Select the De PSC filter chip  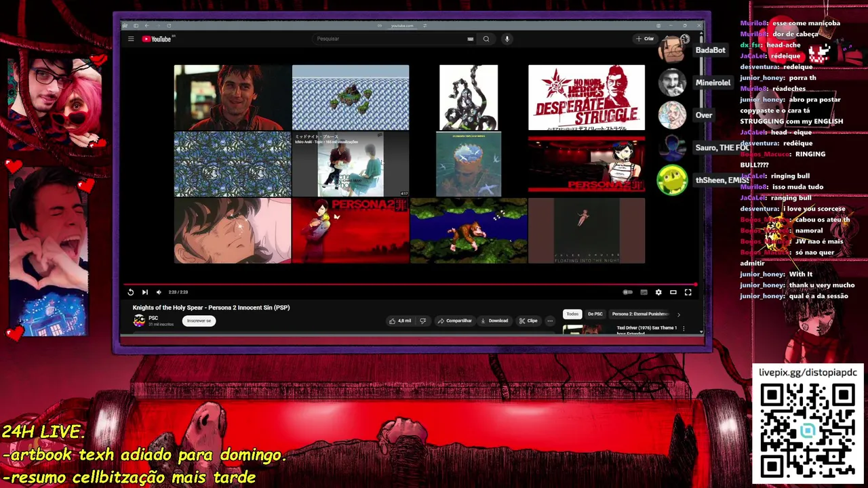[595, 314]
